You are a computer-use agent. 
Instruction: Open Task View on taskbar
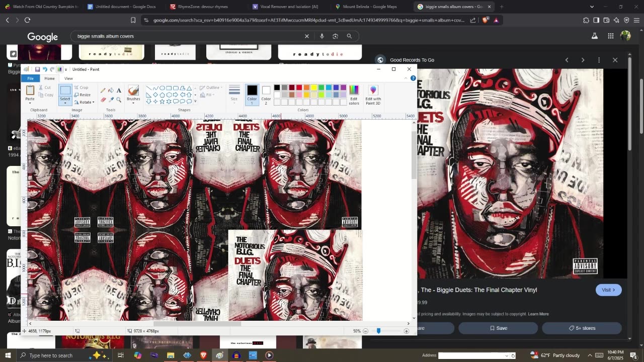tap(121, 355)
